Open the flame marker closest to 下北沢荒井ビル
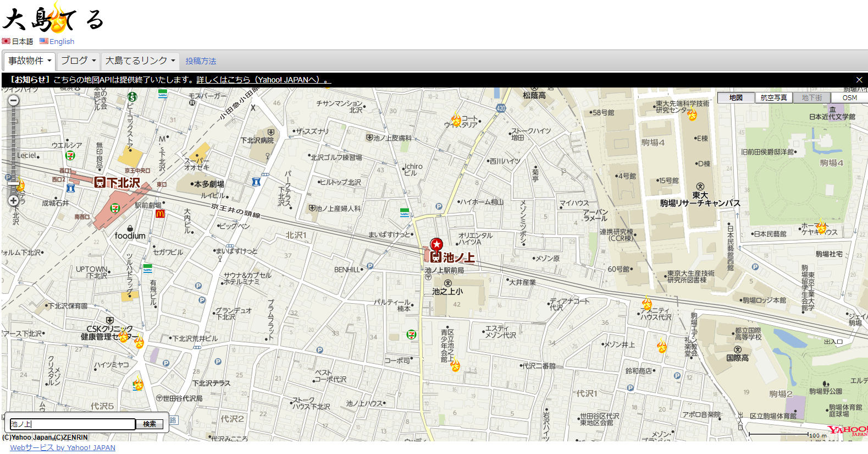 (139, 342)
